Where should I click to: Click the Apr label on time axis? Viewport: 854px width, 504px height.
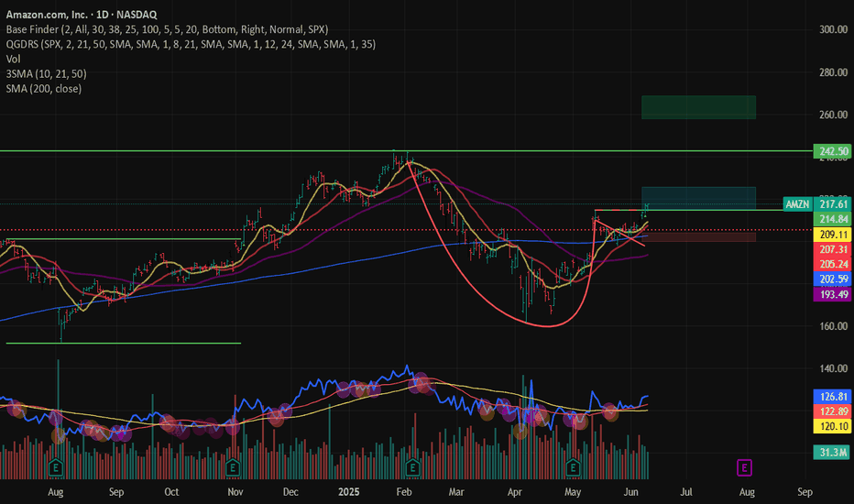514,492
